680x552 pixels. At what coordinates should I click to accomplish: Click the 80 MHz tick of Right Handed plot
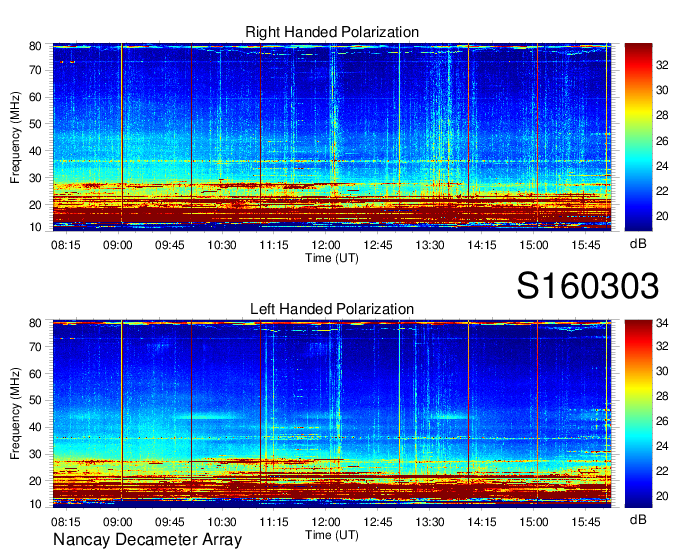[35, 46]
